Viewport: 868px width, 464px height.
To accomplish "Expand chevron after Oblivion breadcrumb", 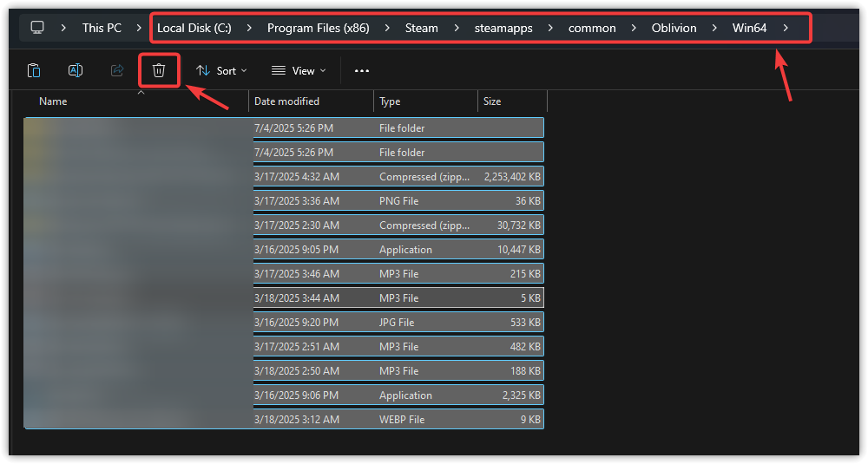I will point(714,28).
